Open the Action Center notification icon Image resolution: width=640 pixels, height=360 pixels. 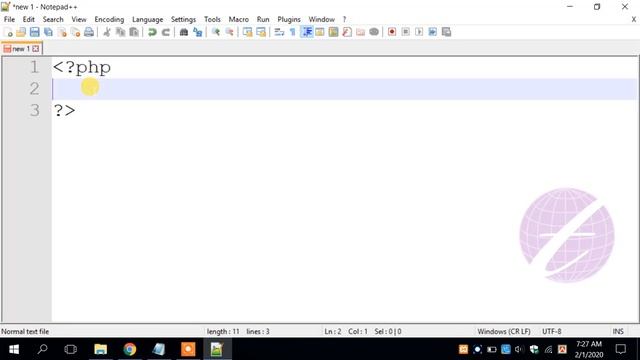coord(621,349)
